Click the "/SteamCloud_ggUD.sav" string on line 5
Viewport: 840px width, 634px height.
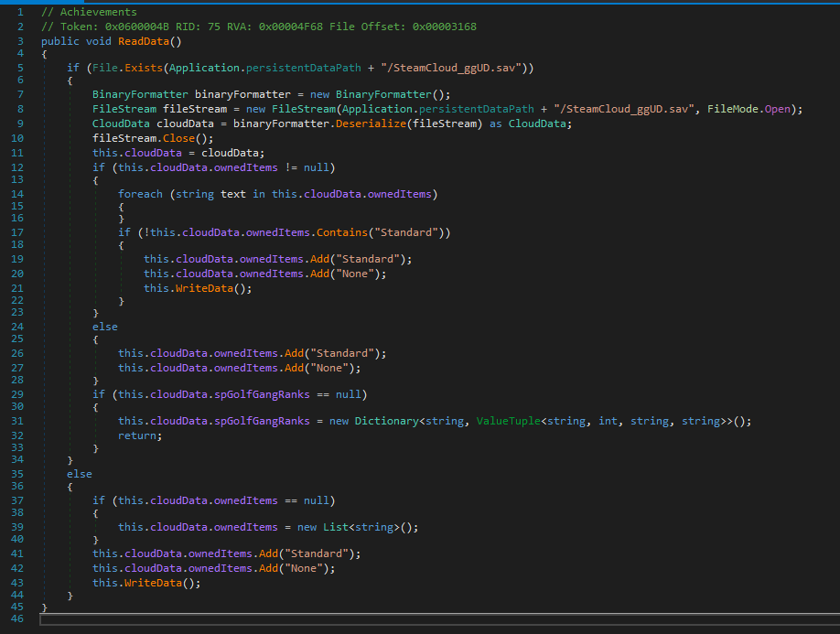pyautogui.click(x=450, y=68)
